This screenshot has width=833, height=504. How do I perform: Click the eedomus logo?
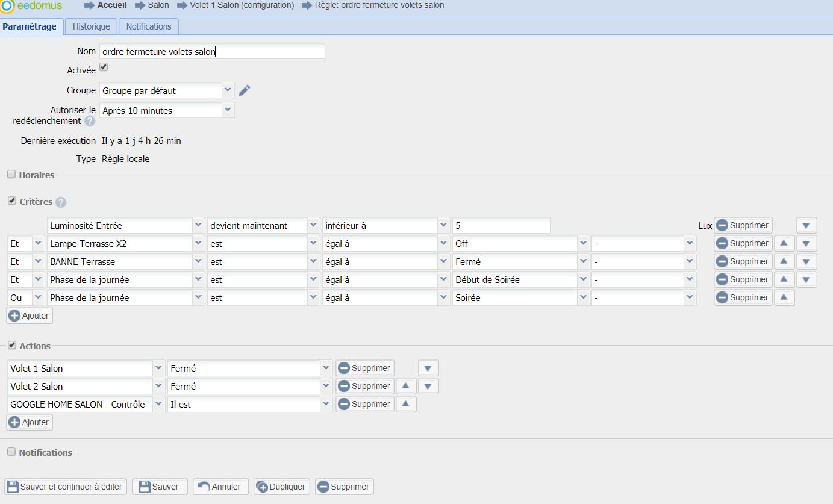pyautogui.click(x=31, y=7)
